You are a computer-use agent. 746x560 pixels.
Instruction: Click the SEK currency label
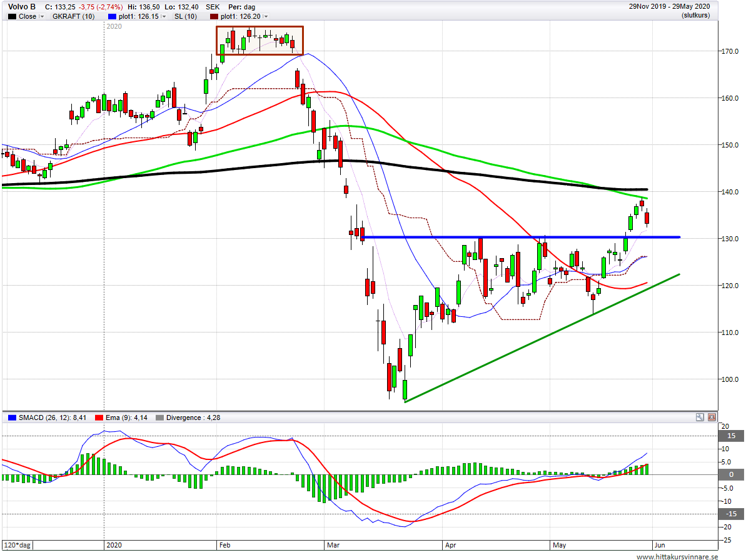213,7
